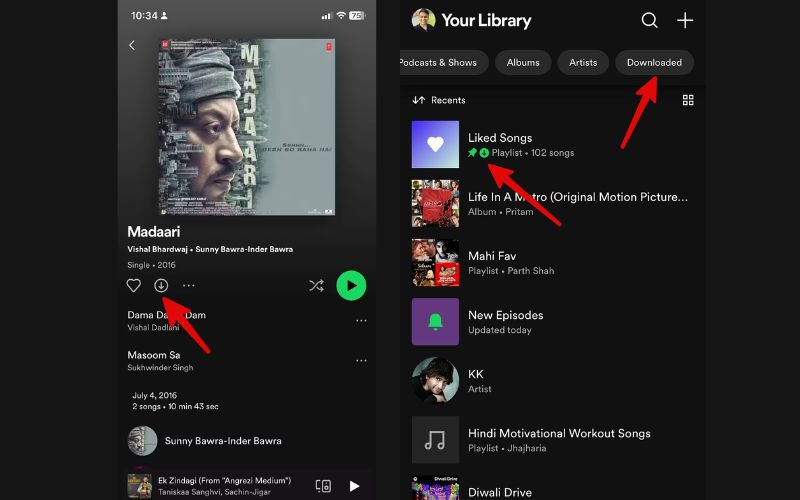Tap Mahi Fav playlist collage thumbnail
Image resolution: width=800 pixels, height=500 pixels.
pyautogui.click(x=435, y=263)
